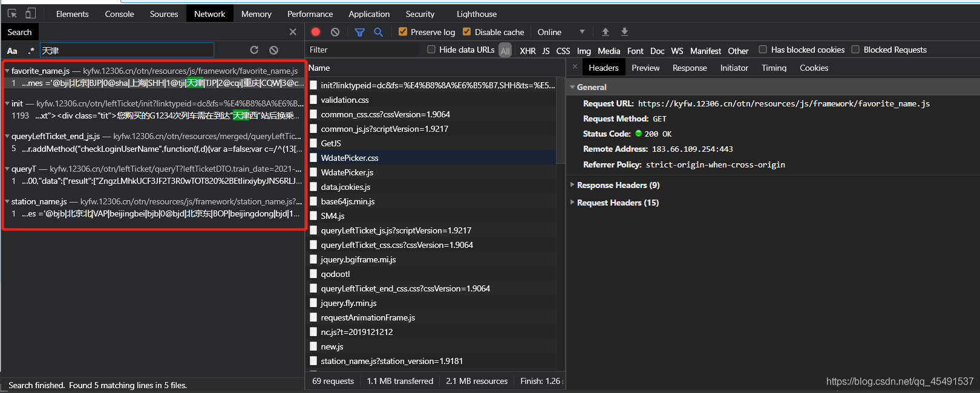The image size is (980, 393).
Task: Enable Has blocked cookies checkbox
Action: coord(763,50)
